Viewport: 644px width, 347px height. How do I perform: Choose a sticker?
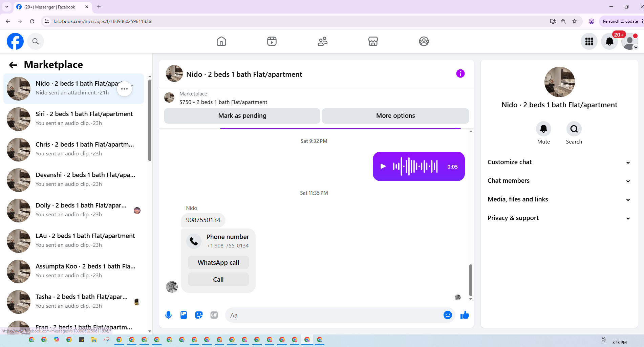199,315
